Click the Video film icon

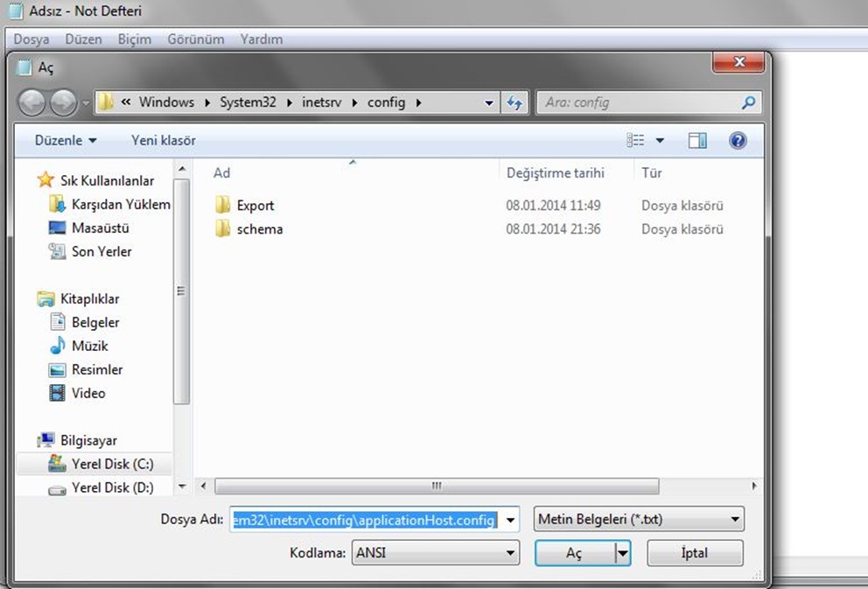57,393
